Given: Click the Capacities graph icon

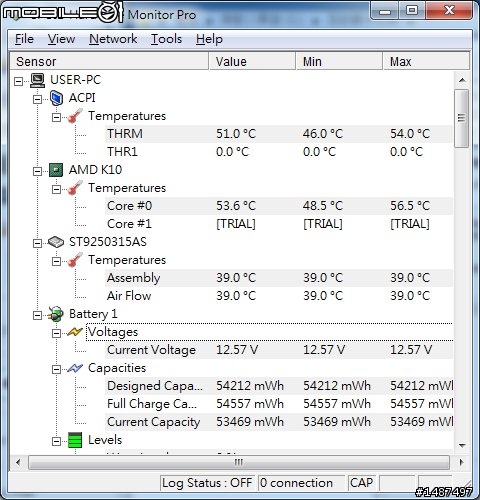Looking at the screenshot, I should pyautogui.click(x=75, y=368).
